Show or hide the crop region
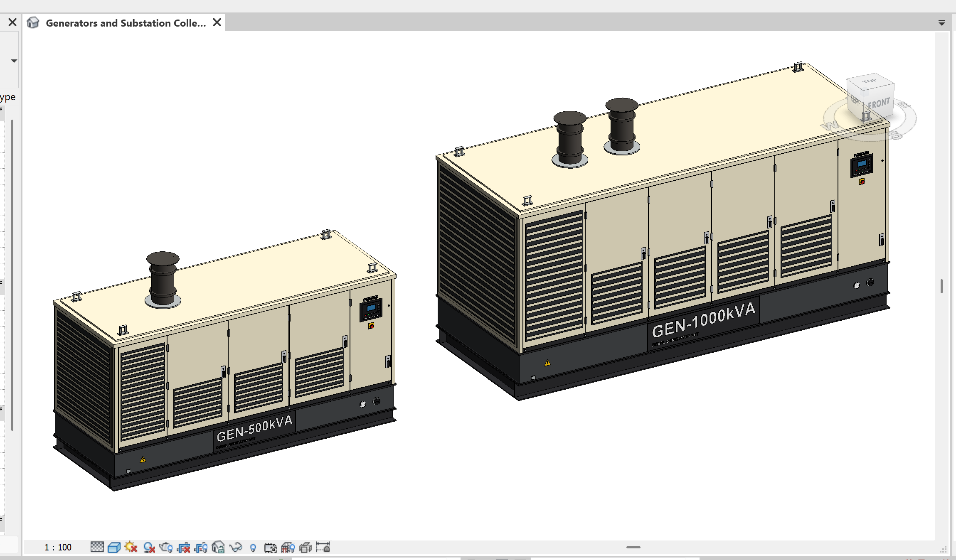 tap(201, 548)
